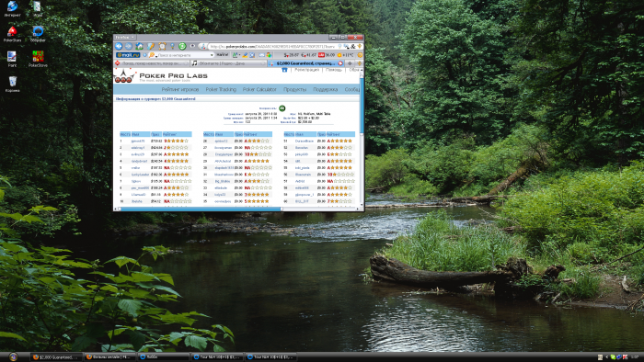
Task: Open the Интернет desktop shortcut
Action: (12, 8)
